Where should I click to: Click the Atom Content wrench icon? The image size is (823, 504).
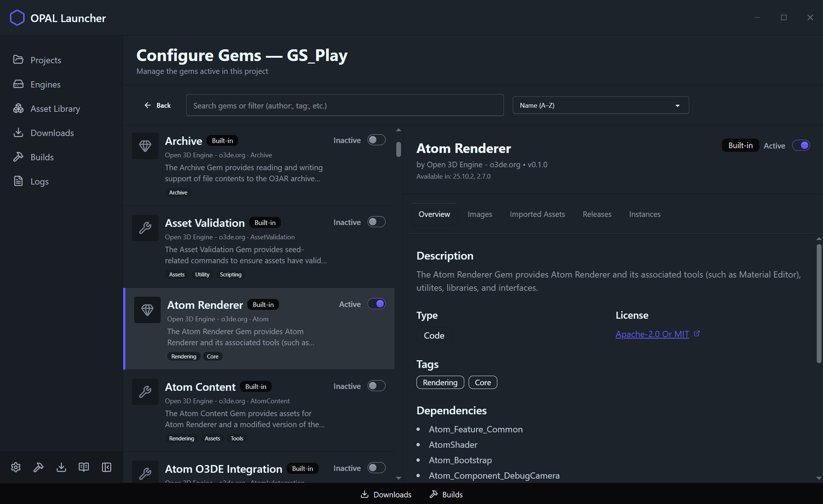pos(145,392)
